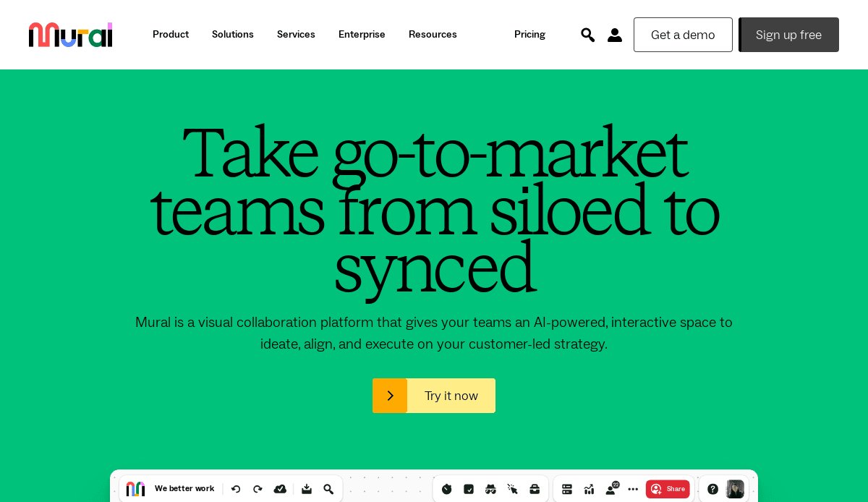
Task: Open the Services menu
Action: click(296, 34)
